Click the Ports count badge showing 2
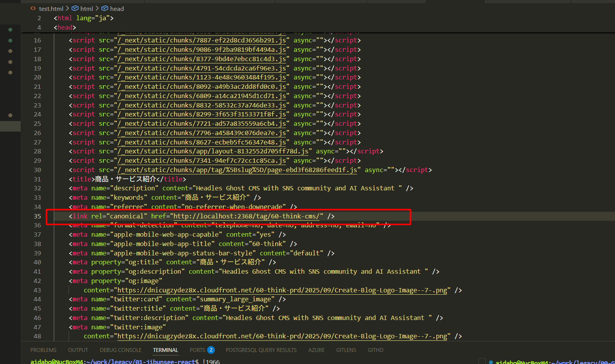This screenshot has height=364, width=615. [x=211, y=350]
